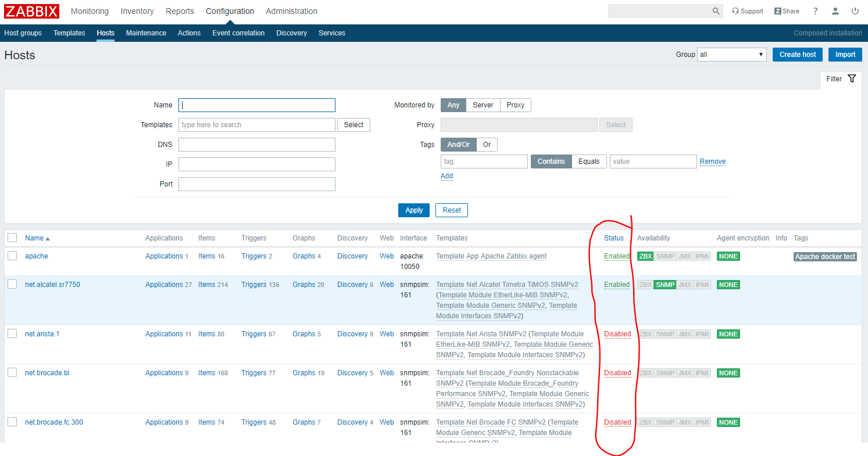Check the apache host checkbox
Viewport: 868px width, 456px height.
pyautogui.click(x=12, y=256)
